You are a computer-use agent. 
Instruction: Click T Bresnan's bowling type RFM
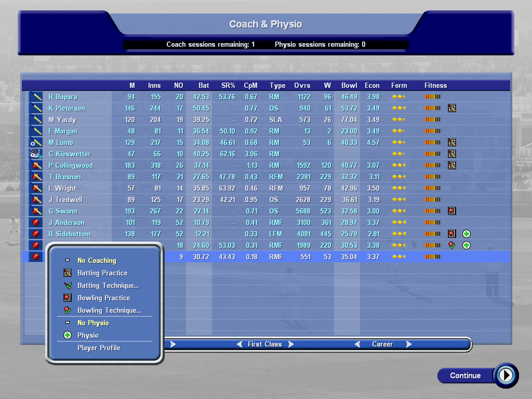276,177
